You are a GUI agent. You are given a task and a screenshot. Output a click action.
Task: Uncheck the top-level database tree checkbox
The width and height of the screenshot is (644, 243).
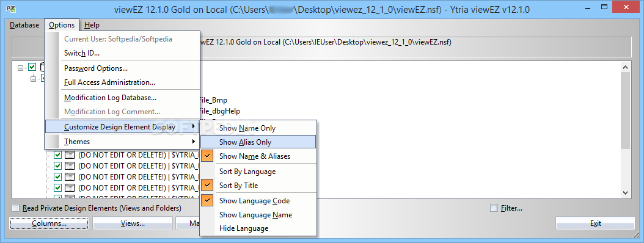[x=32, y=67]
